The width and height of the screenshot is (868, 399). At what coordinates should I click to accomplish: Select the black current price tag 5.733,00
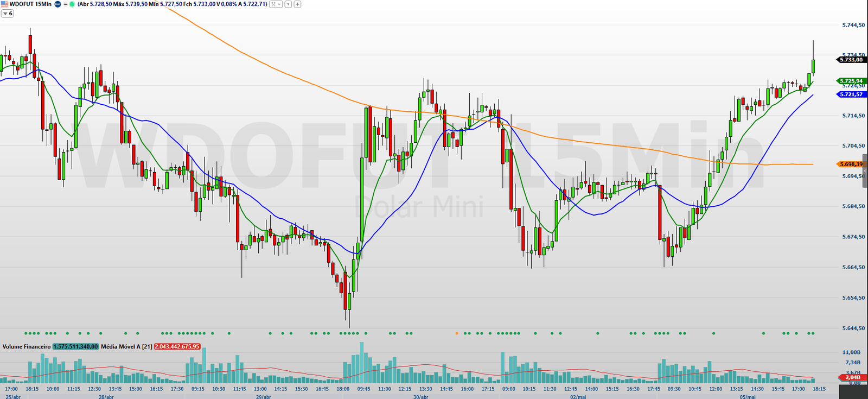(851, 60)
